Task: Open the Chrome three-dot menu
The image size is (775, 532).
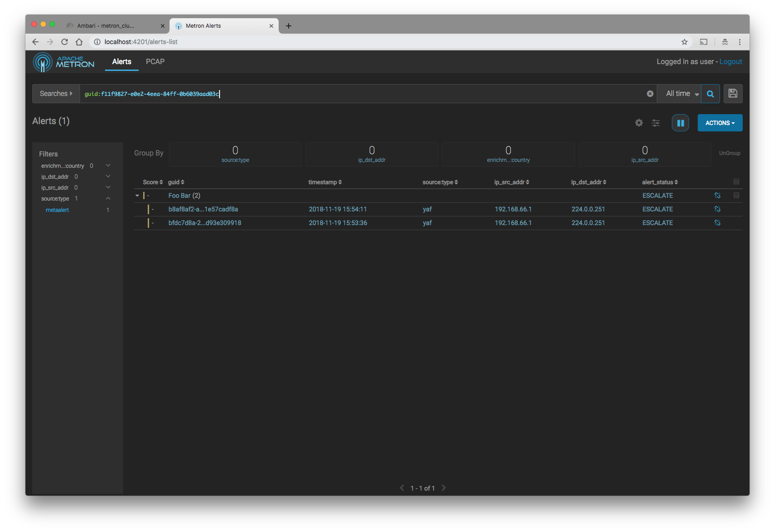Action: pyautogui.click(x=740, y=42)
